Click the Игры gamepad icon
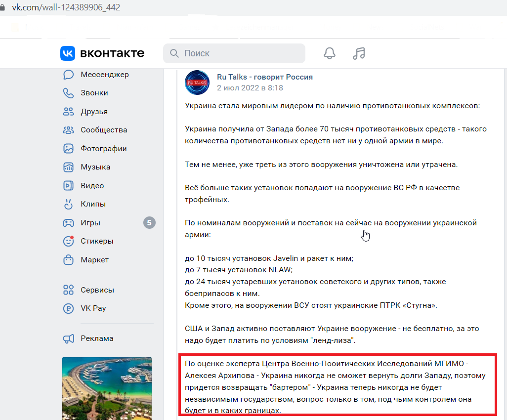Image resolution: width=507 pixels, height=420 pixels. [x=68, y=223]
